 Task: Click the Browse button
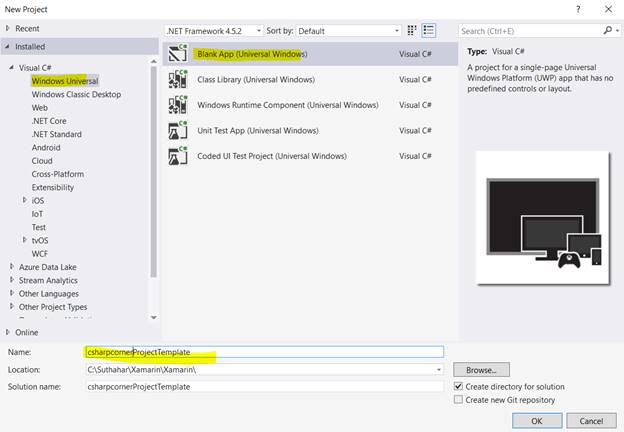pos(481,370)
